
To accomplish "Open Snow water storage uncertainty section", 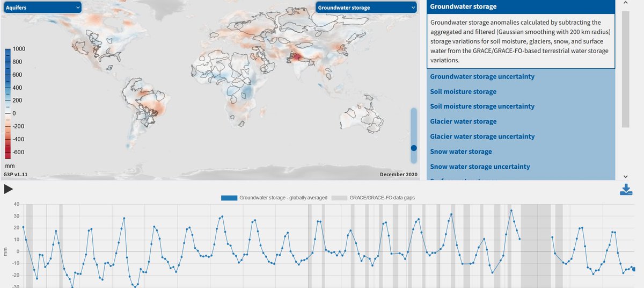I will pyautogui.click(x=480, y=167).
